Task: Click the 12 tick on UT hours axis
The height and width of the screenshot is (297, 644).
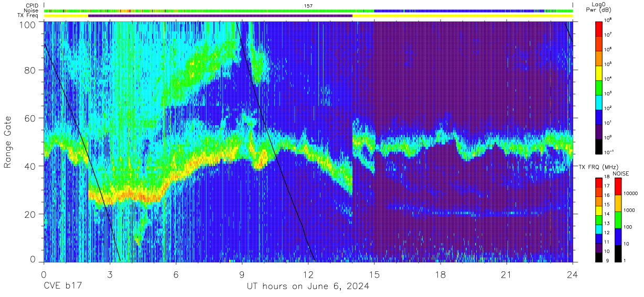Action: 308,275
